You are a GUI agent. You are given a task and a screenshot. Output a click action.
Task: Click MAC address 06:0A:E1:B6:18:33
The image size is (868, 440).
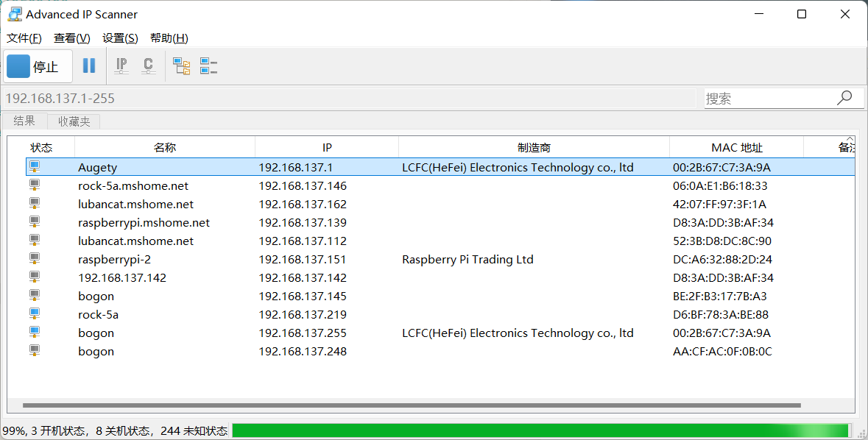click(x=720, y=186)
